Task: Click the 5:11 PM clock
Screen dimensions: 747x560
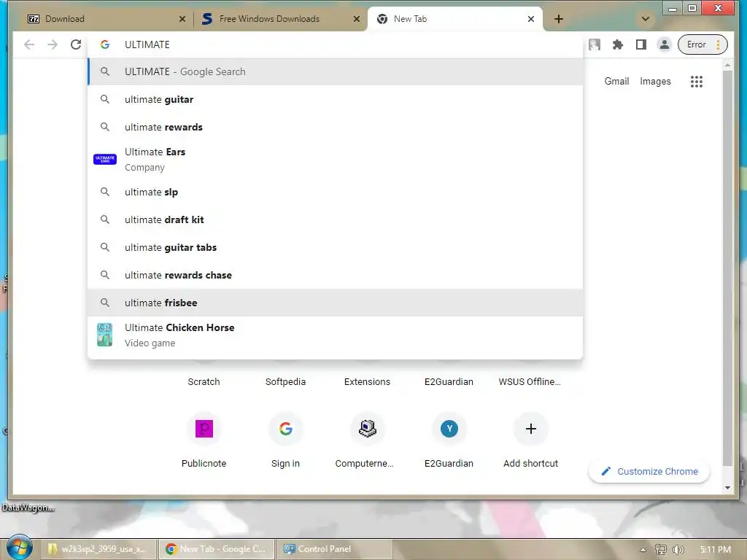Action: pos(716,550)
